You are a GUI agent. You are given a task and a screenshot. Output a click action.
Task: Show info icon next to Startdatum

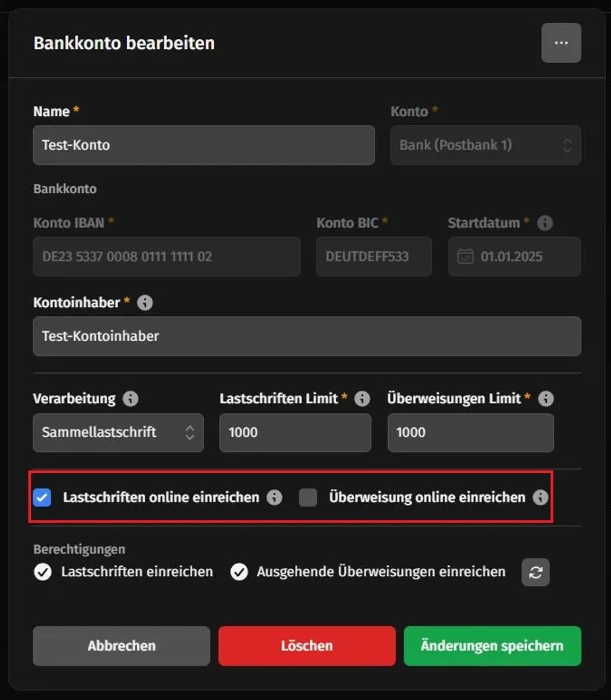coord(545,223)
